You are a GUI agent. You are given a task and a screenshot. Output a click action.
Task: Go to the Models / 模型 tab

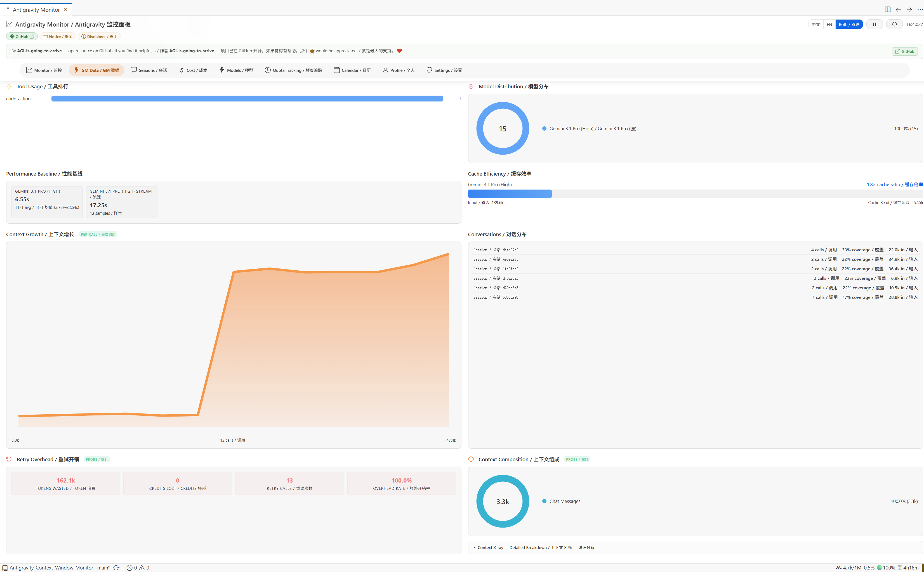236,70
